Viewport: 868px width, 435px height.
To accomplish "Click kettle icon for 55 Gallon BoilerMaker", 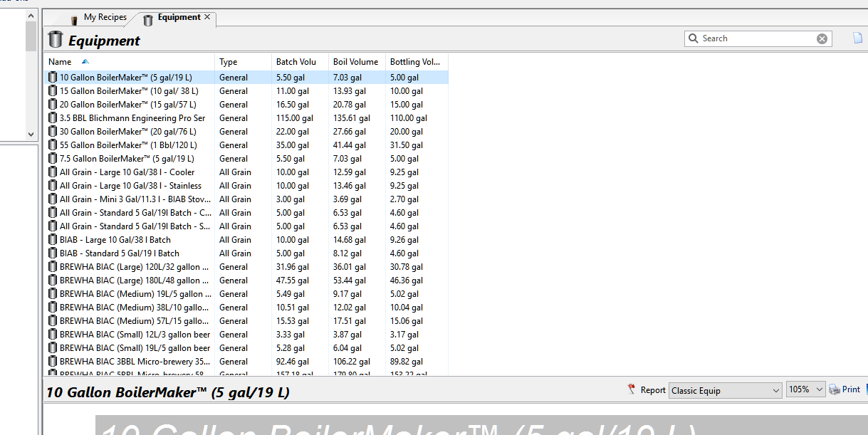I will 53,145.
